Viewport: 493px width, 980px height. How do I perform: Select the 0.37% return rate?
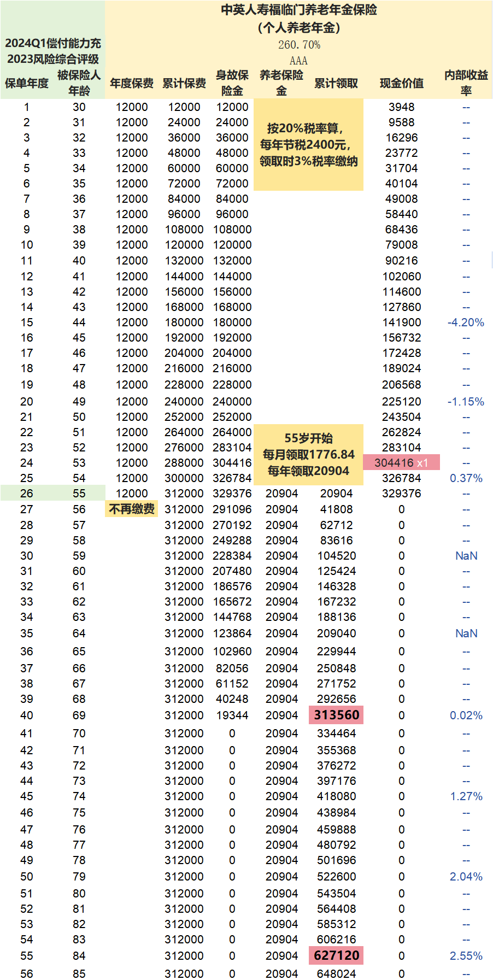[x=466, y=478]
